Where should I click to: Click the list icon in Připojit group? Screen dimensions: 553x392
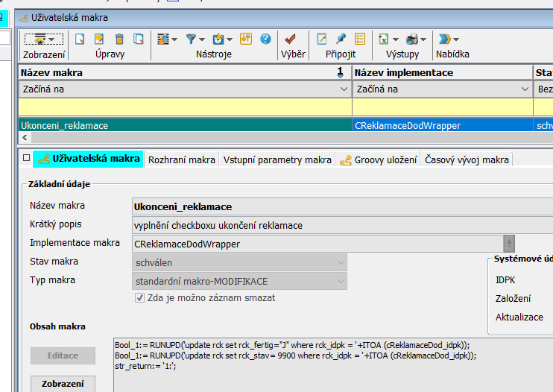[x=360, y=39]
